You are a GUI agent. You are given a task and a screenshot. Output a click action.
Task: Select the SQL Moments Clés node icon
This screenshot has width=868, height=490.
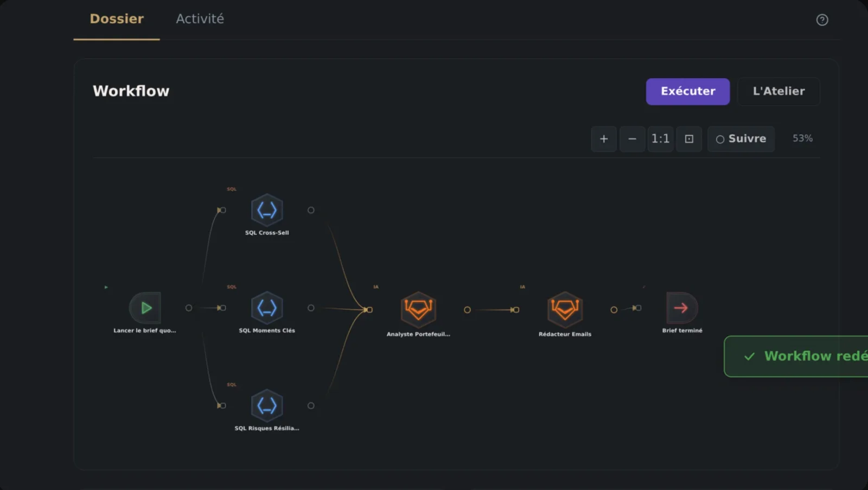267,308
